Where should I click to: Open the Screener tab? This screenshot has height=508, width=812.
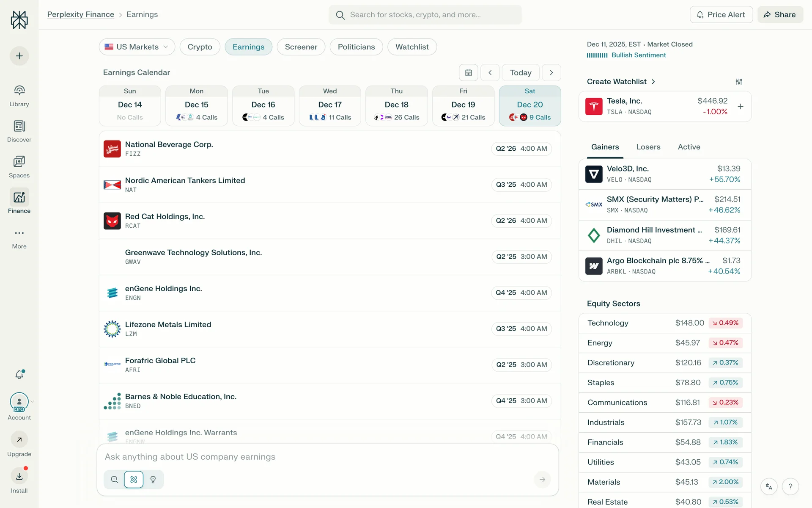pos(301,47)
